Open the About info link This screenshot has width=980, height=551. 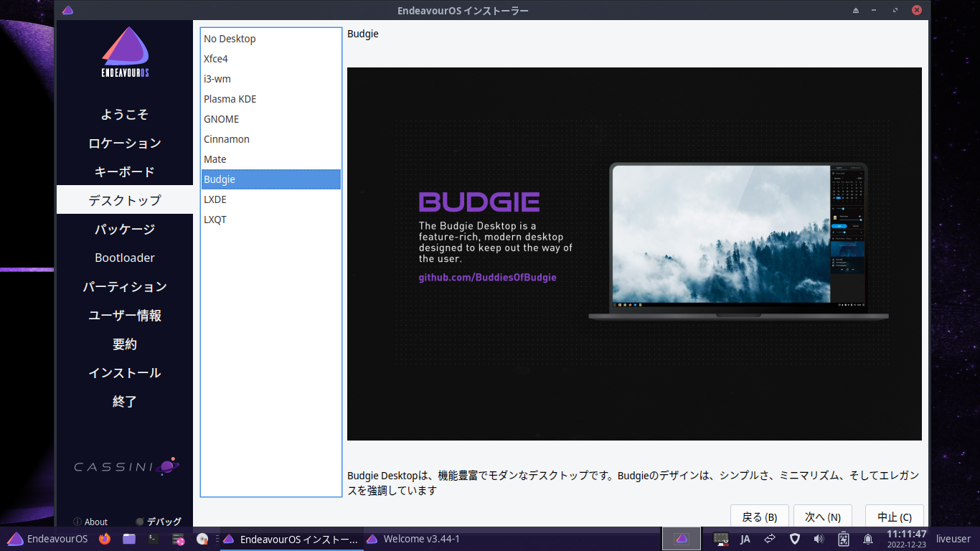coord(90,522)
